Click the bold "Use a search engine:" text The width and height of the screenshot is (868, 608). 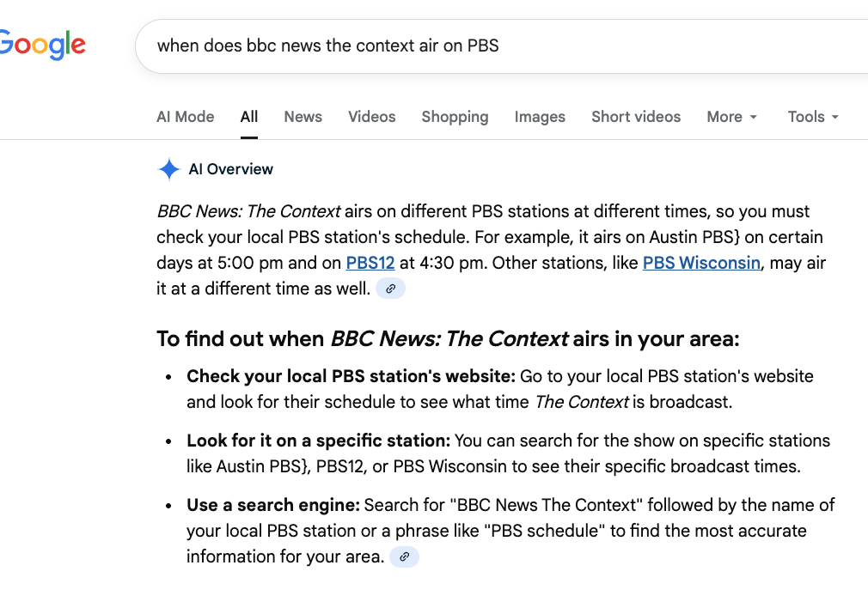pyautogui.click(x=273, y=505)
